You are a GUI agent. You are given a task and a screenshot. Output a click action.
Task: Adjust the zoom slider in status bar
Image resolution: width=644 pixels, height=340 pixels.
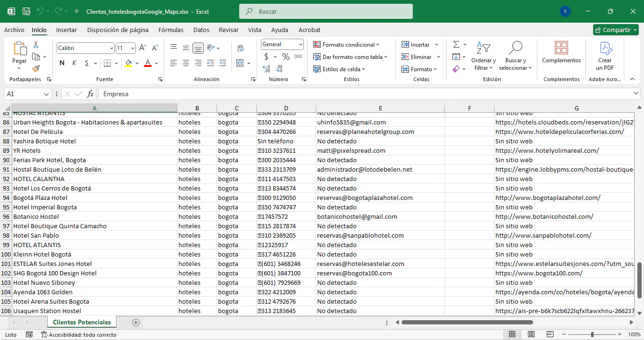[592, 335]
